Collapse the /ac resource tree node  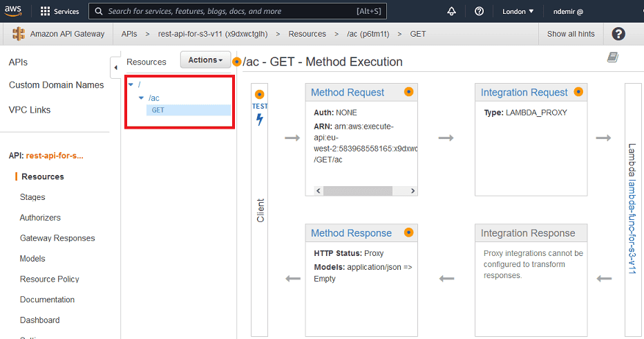(x=142, y=98)
